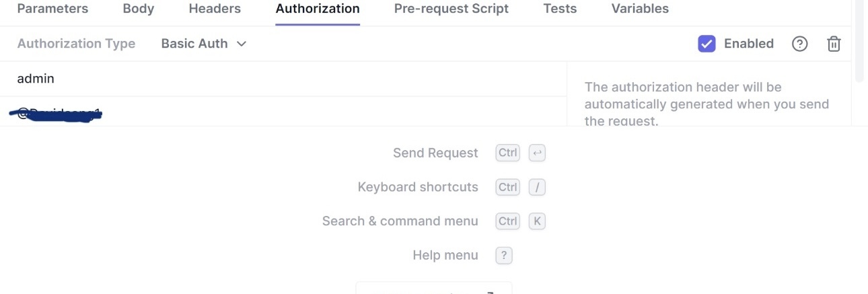Uncheck the Enabled checkbox
This screenshot has height=294, width=868.
click(707, 44)
